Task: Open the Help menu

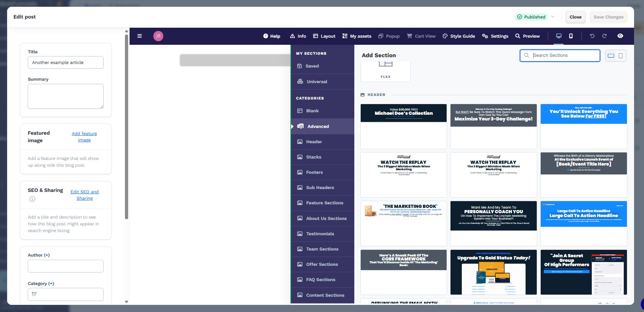Action: pyautogui.click(x=272, y=36)
